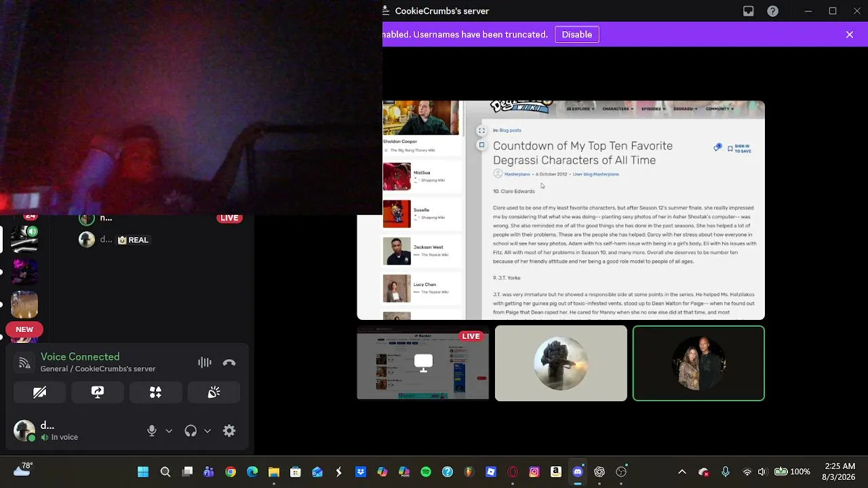Open the Windows Start menu
Viewport: 868px width, 488px height.
click(x=143, y=472)
